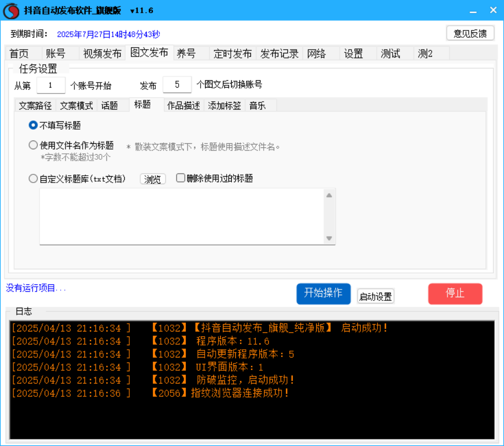Click the log line 启动成功!
Viewport: 504px width, 446px height.
[199, 328]
